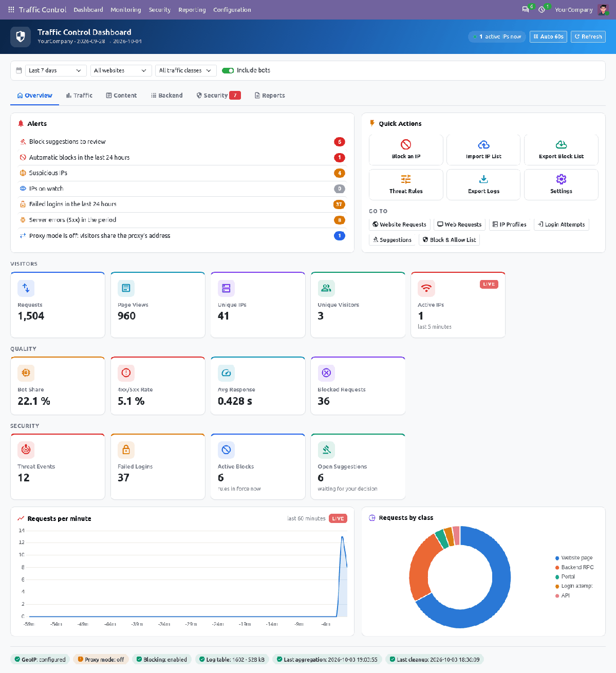The image size is (616, 673).
Task: Open the activities clock icon
Action: coord(542,10)
